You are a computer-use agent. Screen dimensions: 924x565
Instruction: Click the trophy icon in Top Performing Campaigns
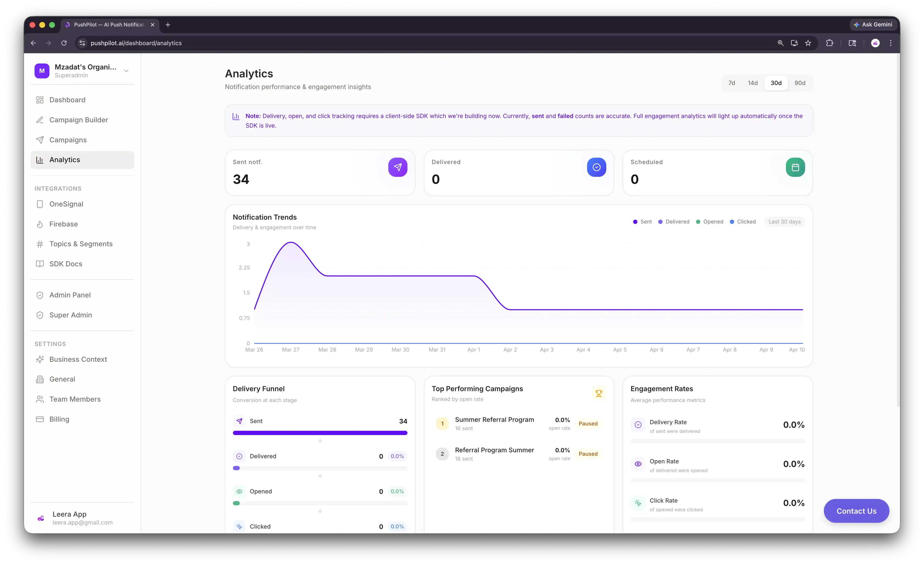pos(598,393)
